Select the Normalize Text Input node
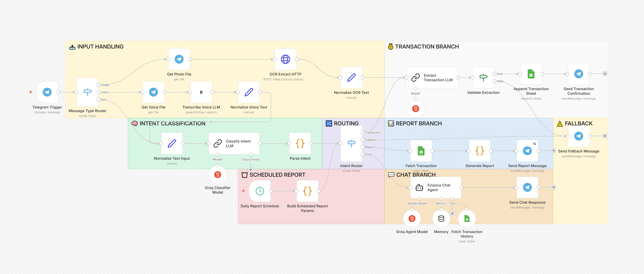Image resolution: width=644 pixels, height=274 pixels. (172, 143)
